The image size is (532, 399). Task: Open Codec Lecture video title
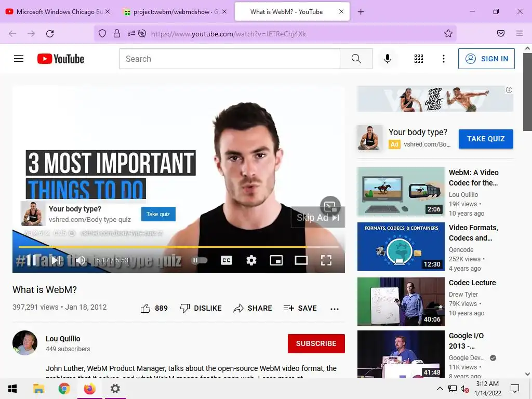[x=472, y=283]
